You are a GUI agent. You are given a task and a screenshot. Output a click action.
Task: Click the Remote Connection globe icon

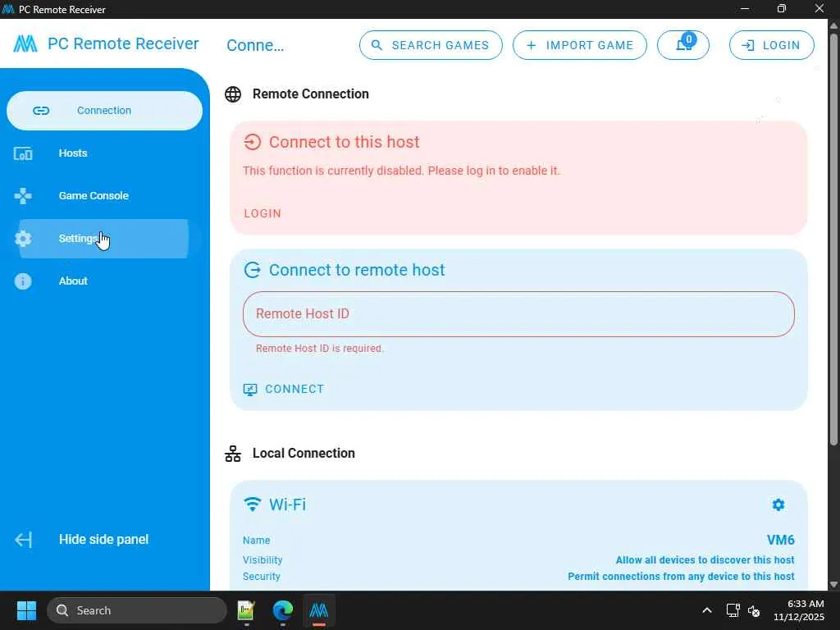233,94
